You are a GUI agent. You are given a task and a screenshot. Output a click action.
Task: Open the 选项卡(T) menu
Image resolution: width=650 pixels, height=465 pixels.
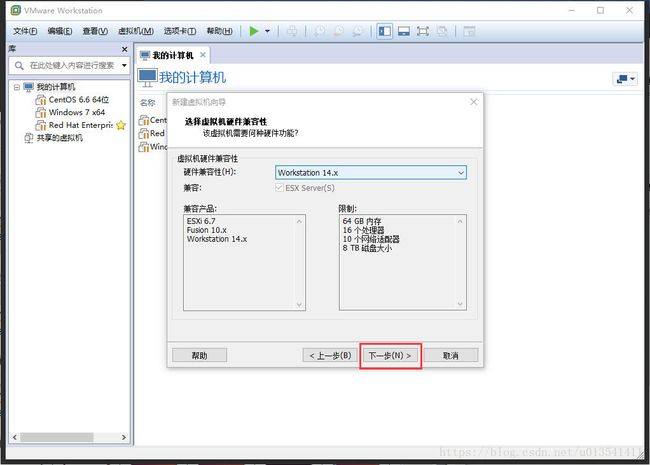179,31
